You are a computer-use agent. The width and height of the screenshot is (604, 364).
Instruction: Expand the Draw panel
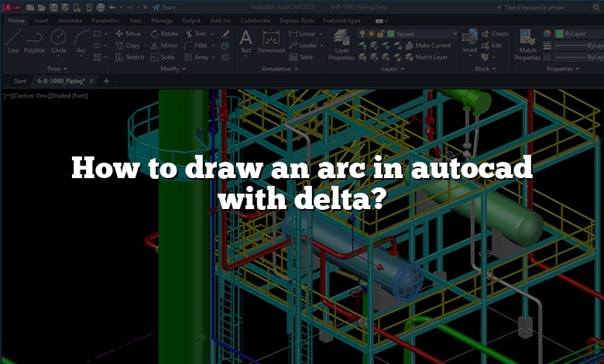click(x=57, y=69)
